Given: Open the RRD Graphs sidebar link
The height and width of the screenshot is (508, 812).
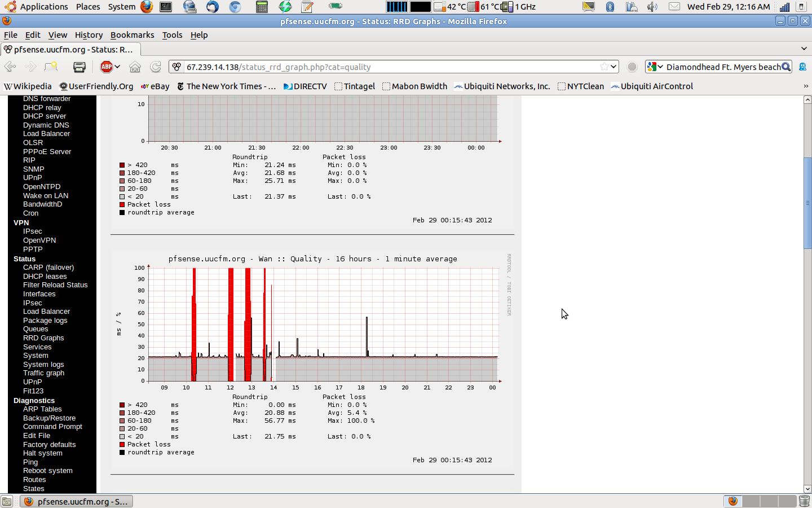Looking at the screenshot, I should tap(43, 338).
